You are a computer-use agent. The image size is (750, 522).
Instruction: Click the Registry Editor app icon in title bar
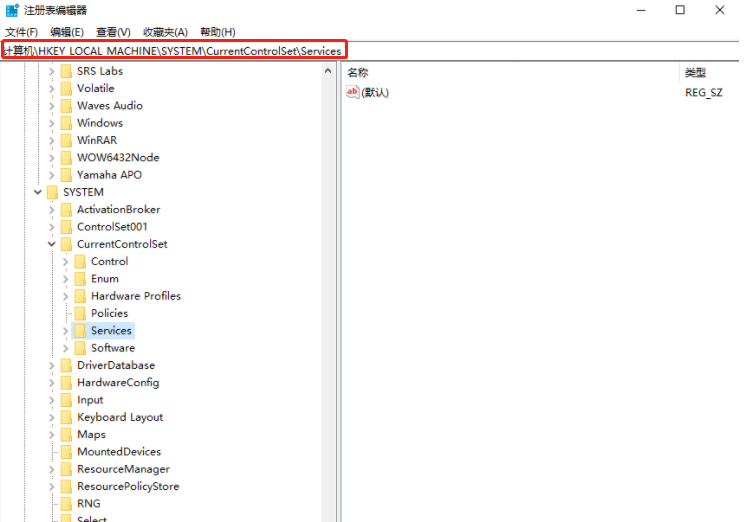(12, 10)
